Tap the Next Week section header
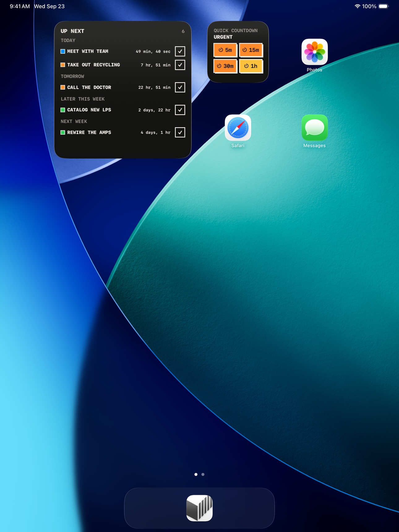This screenshot has height=532, width=399. [x=74, y=122]
